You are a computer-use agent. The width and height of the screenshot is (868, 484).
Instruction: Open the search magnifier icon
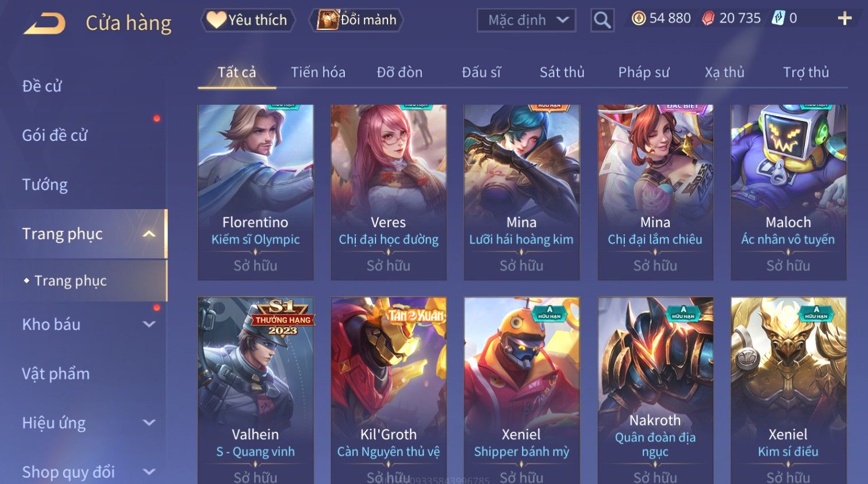coord(602,20)
